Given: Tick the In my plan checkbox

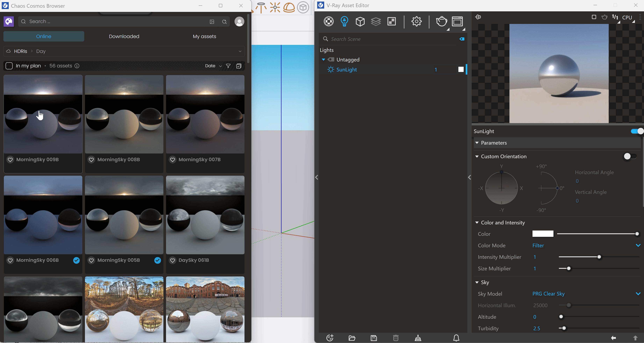Looking at the screenshot, I should point(9,66).
